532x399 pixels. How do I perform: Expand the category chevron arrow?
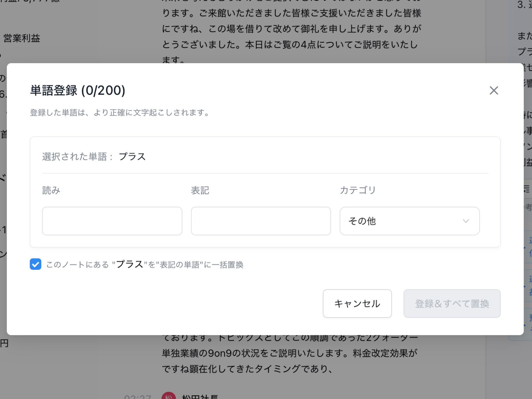pyautogui.click(x=466, y=221)
